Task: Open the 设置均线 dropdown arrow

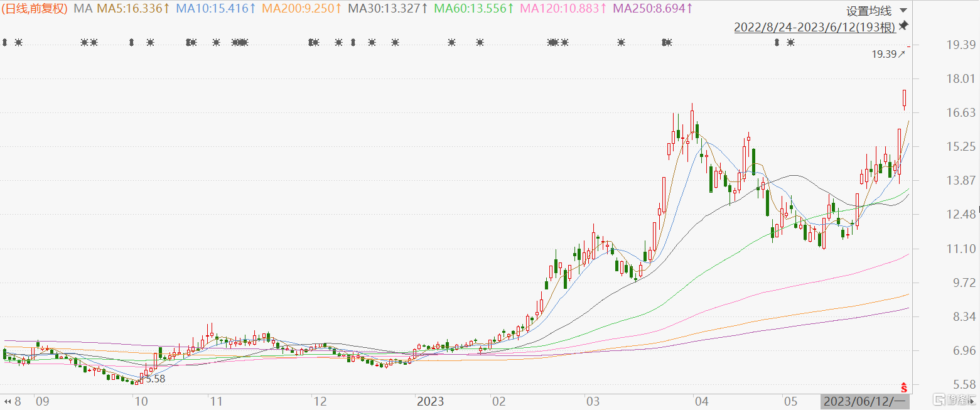Action: 903,11
